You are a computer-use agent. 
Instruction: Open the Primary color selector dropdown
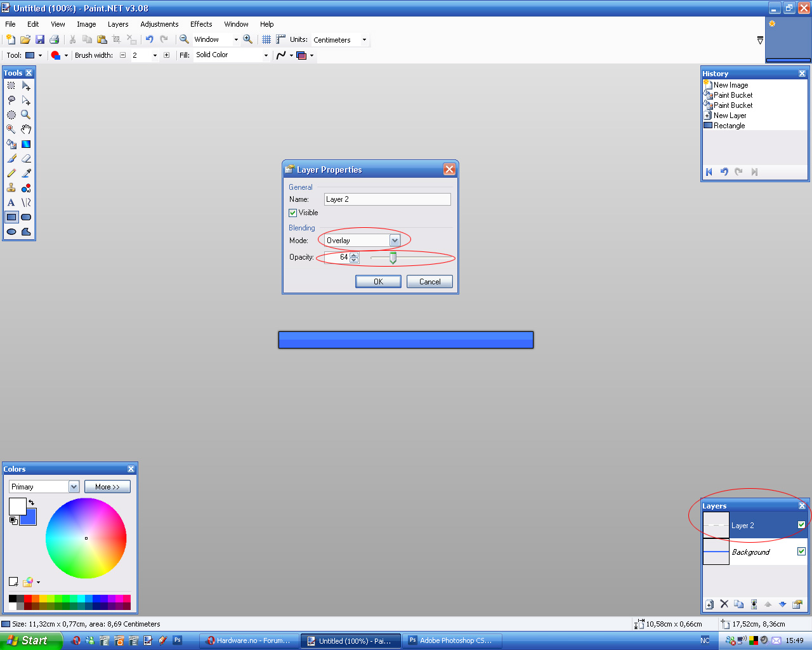pyautogui.click(x=74, y=487)
